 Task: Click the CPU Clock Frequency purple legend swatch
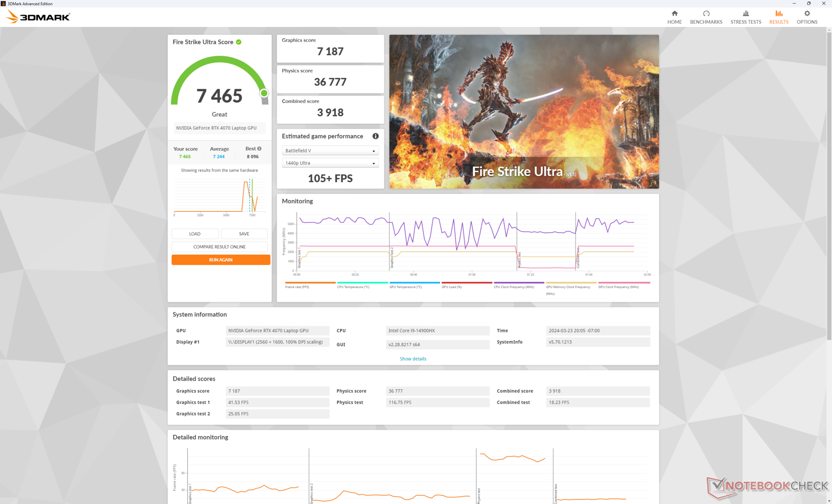tap(519, 283)
